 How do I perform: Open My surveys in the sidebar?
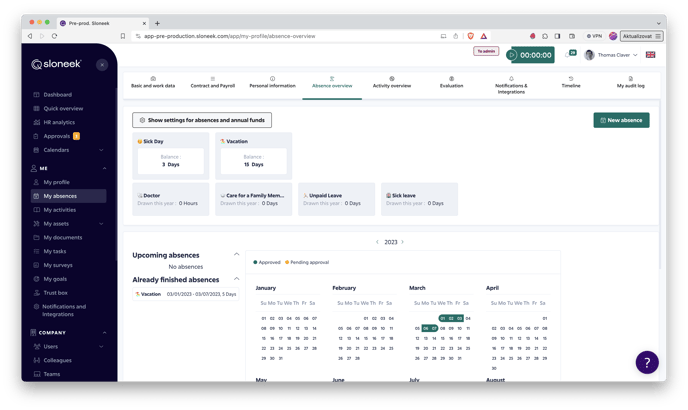(x=58, y=265)
